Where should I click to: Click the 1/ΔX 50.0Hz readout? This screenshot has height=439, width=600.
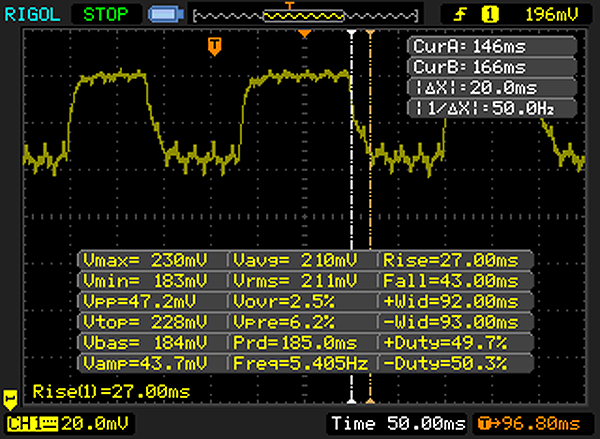(x=492, y=108)
